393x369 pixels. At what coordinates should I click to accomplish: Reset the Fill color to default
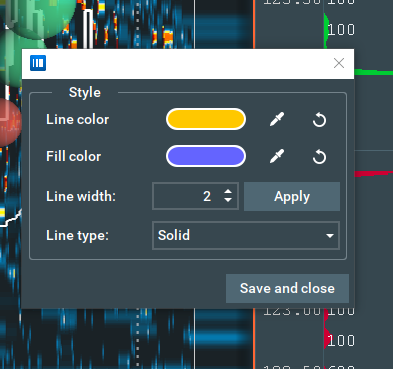click(x=319, y=157)
